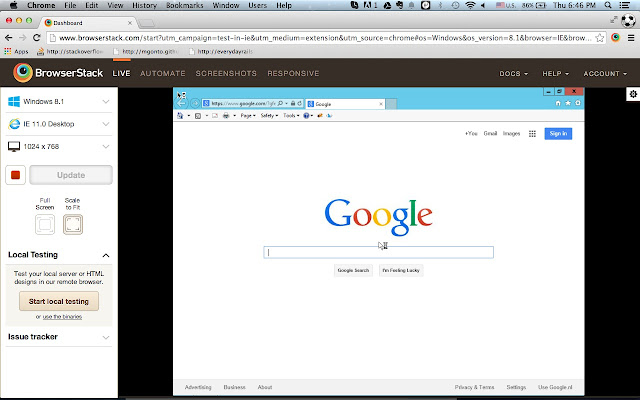
Task: Switch to the AUTOMATE tab
Action: [162, 73]
